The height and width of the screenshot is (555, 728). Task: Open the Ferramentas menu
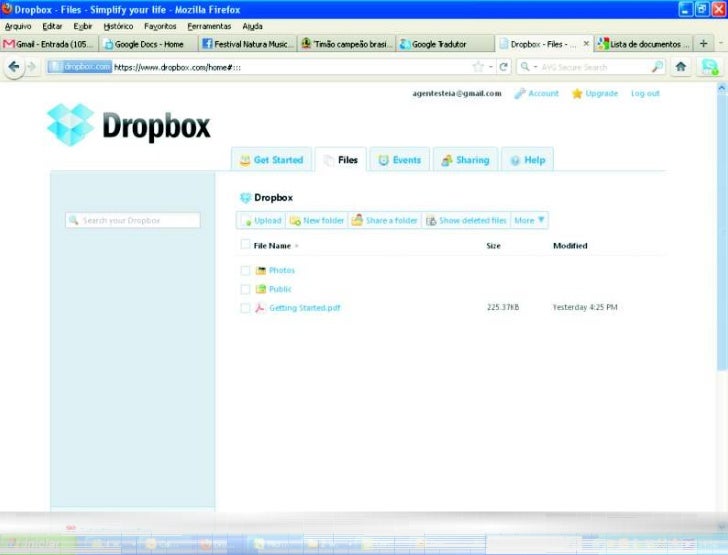(x=209, y=26)
